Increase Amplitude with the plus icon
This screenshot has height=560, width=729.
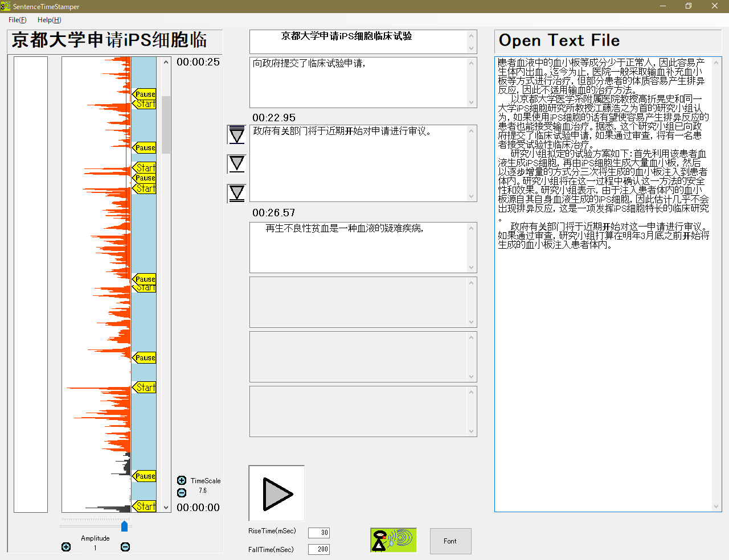tap(66, 547)
